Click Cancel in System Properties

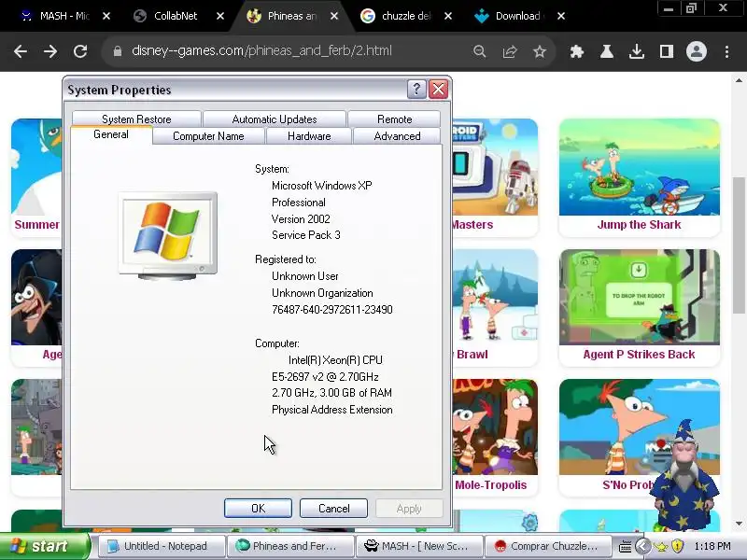point(333,508)
